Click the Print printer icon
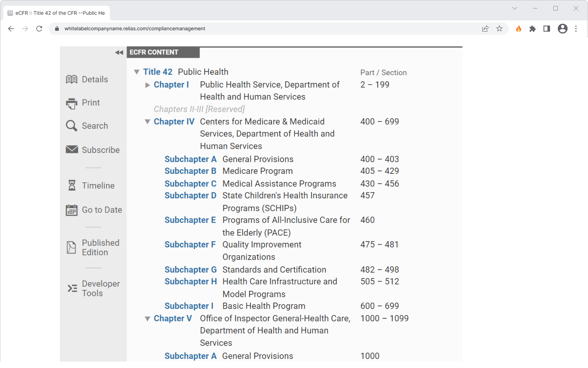The height and width of the screenshot is (368, 588). [x=71, y=103]
